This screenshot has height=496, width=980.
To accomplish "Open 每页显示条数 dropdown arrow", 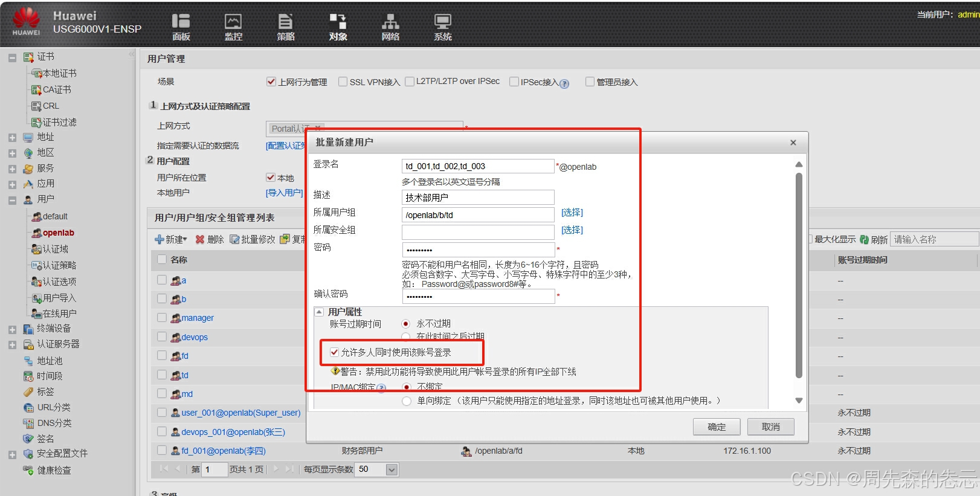I will 392,469.
